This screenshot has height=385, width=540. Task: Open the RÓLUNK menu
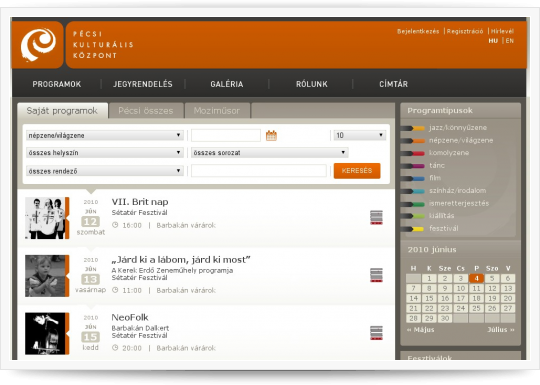pos(312,84)
